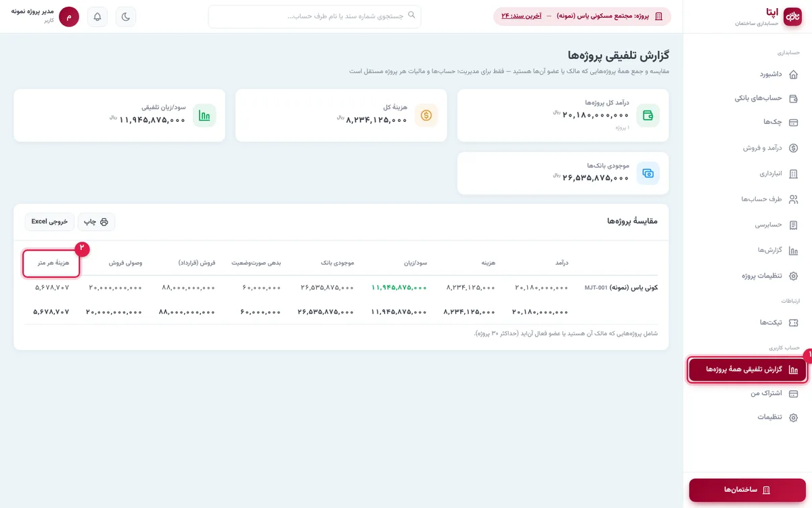Click the green سود/زیان value in the MJT-001 row
Viewport: 812px width, 508px height.
pyautogui.click(x=399, y=288)
